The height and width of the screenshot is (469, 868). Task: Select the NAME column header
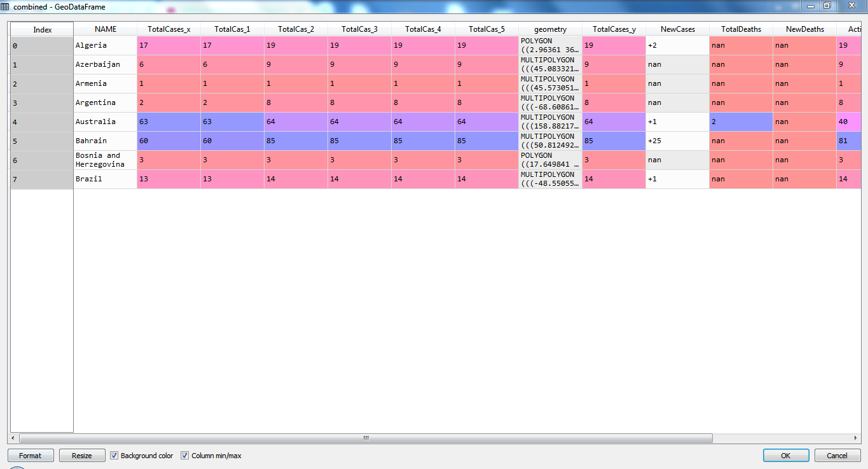point(106,29)
